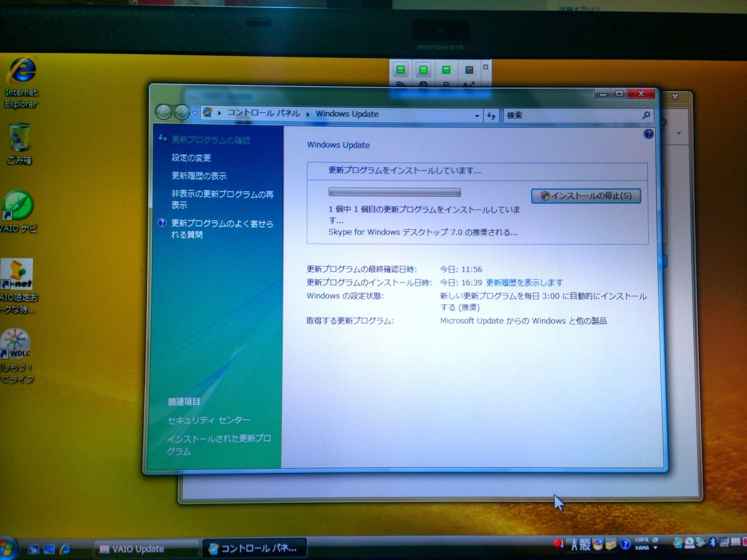Viewport: 747px width, 560px height.
Task: Open recent pages dropdown beside Forward arrow
Action: tap(195, 113)
